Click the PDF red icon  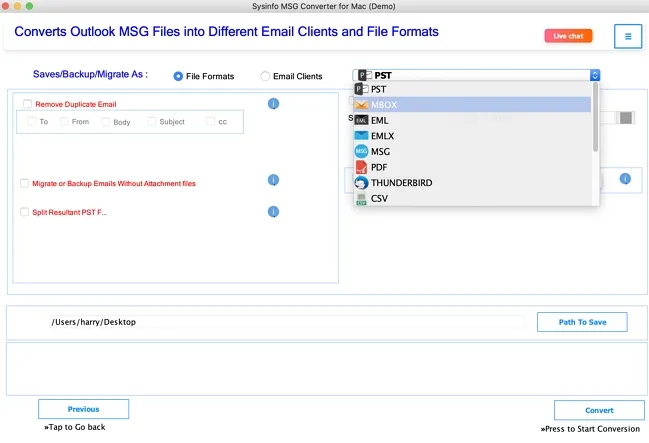pyautogui.click(x=361, y=167)
